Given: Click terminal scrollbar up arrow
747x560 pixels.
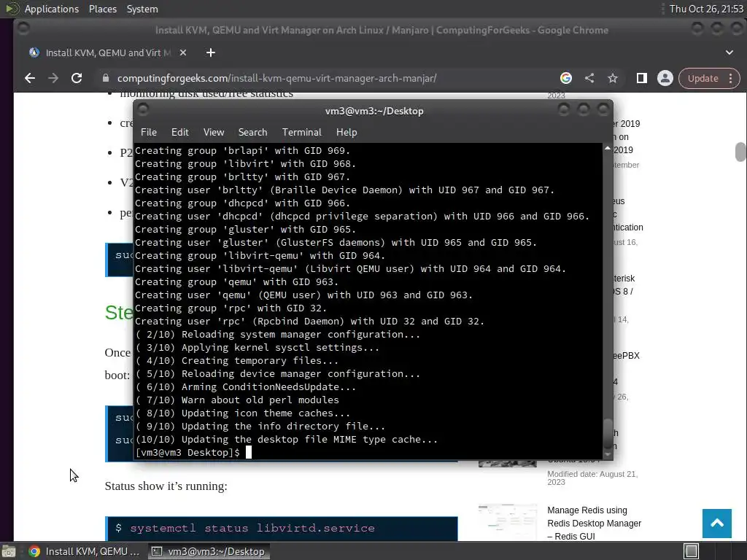Looking at the screenshot, I should [608, 149].
